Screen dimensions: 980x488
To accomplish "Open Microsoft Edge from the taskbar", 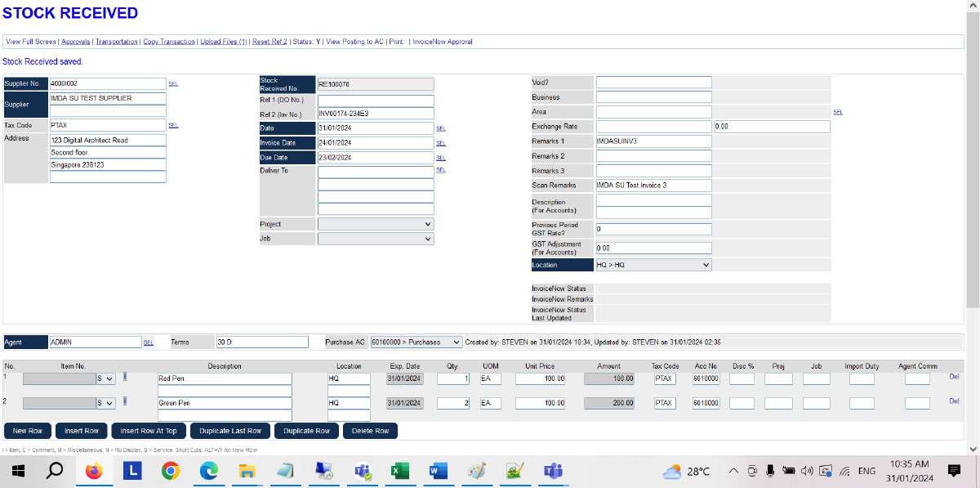I will [209, 471].
